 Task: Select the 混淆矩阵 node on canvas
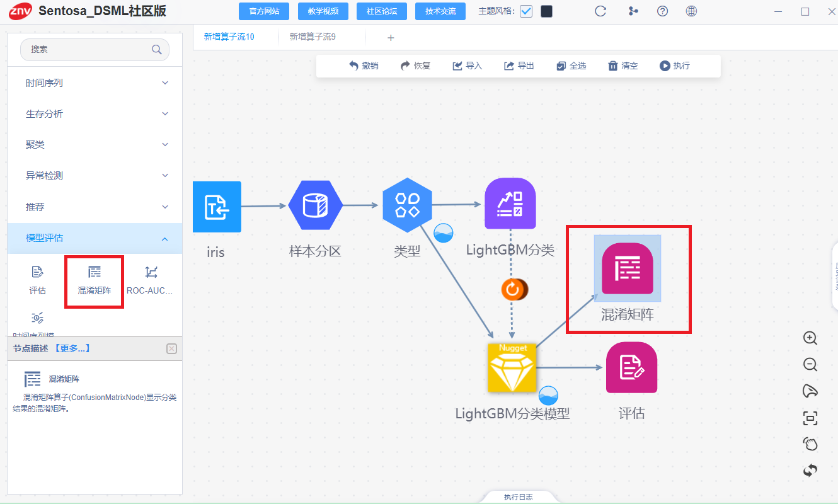coord(627,268)
